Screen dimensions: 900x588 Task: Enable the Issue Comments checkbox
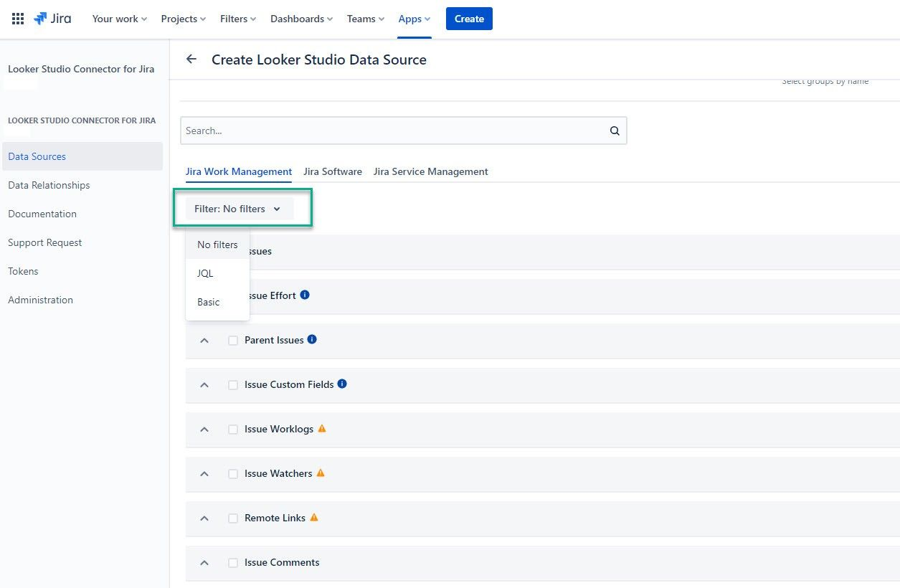click(x=233, y=563)
